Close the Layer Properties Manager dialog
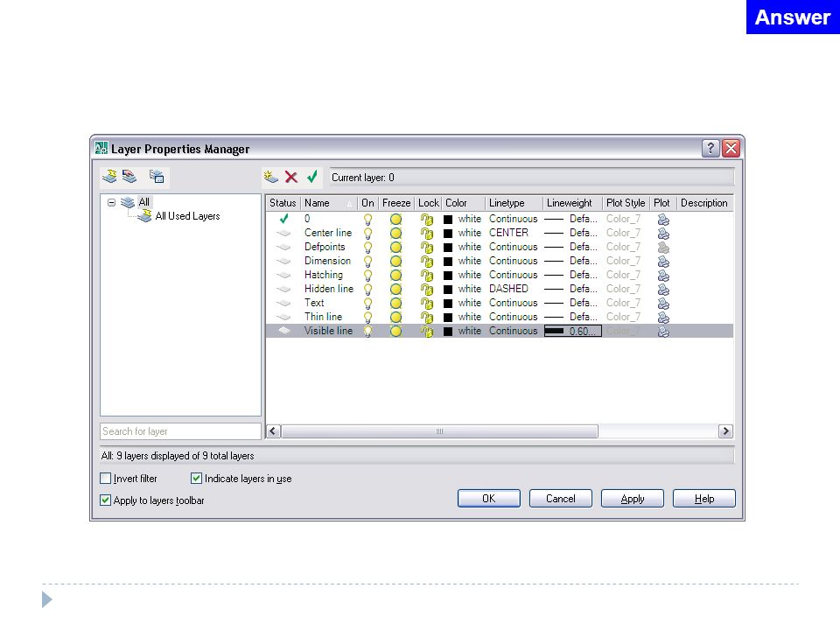840x630 pixels. (731, 148)
